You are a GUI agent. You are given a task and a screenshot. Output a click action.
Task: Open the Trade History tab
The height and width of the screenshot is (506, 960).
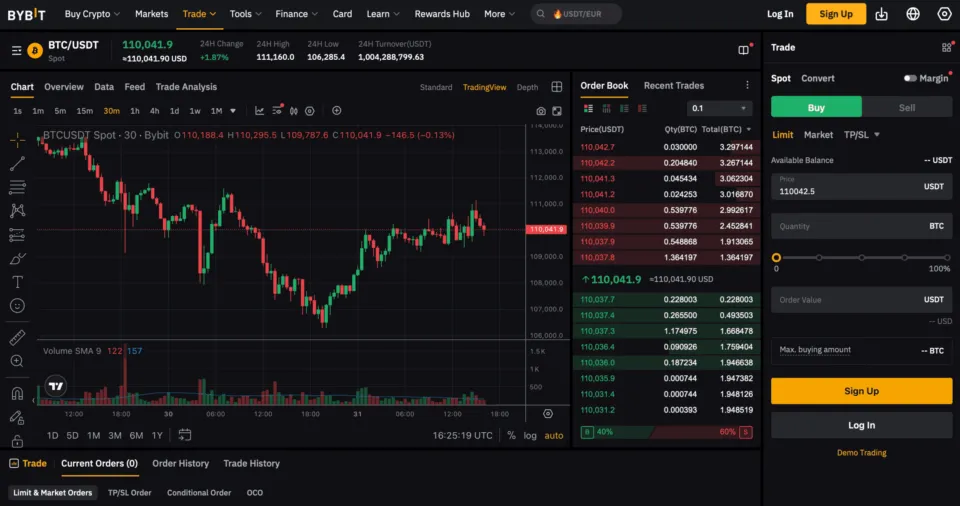pos(252,464)
